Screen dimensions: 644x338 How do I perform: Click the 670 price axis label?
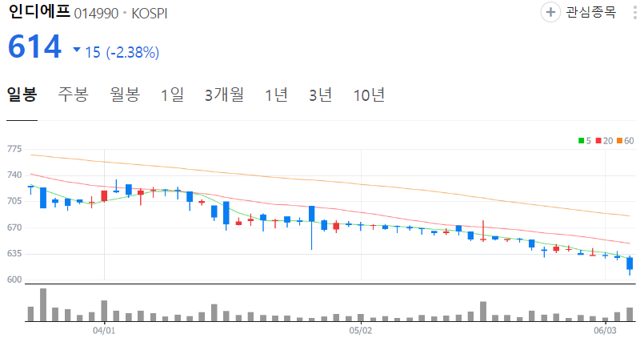pos(14,227)
